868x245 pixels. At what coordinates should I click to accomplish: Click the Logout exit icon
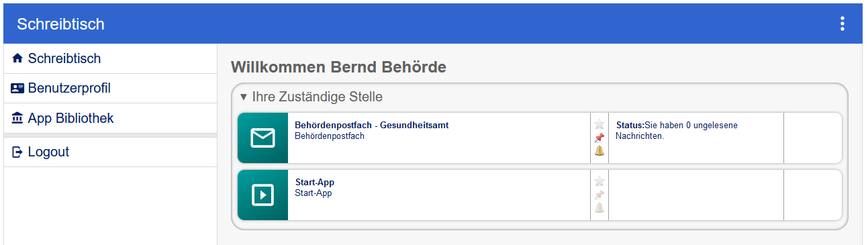click(x=17, y=152)
